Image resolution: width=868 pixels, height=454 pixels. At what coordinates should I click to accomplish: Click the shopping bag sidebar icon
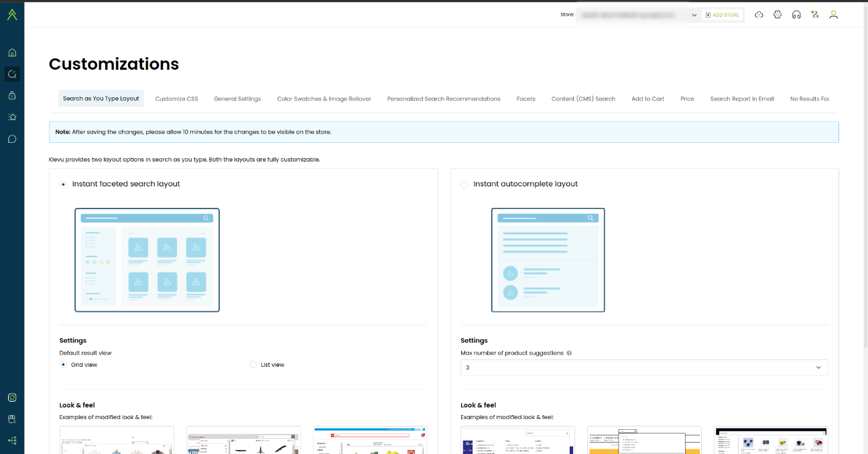(12, 96)
